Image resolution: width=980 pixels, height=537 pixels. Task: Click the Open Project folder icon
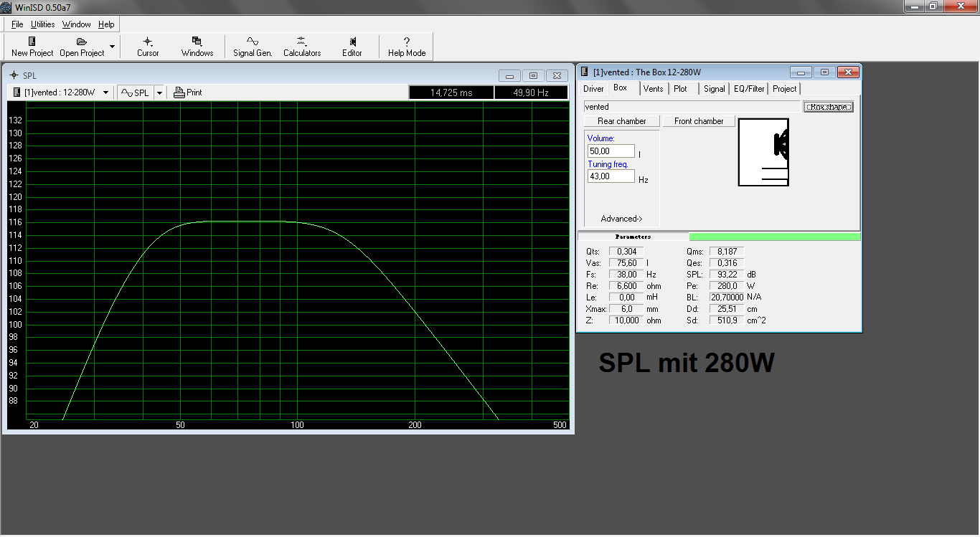tap(82, 42)
